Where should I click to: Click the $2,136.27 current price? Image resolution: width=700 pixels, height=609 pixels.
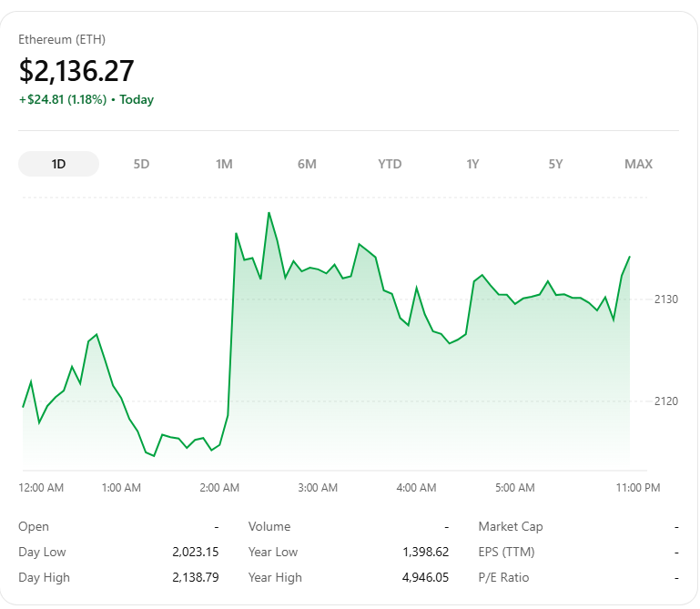tap(76, 70)
